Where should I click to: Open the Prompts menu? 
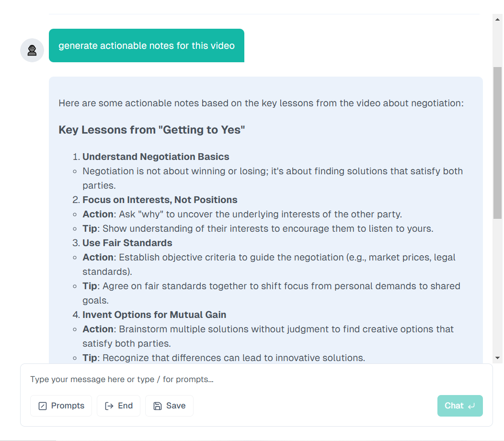[61, 406]
